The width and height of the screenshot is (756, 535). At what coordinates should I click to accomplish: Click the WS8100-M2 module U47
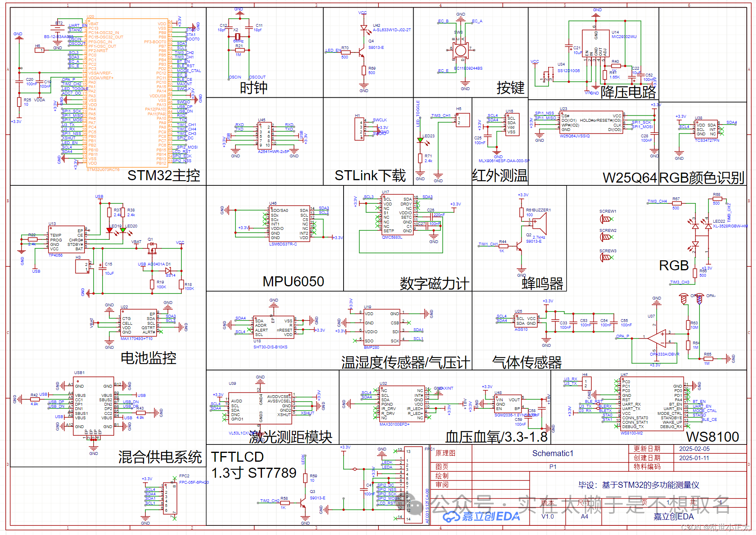(x=651, y=404)
